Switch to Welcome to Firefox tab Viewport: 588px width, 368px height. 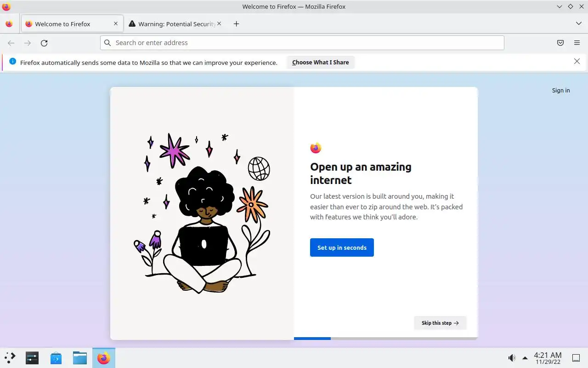72,24
